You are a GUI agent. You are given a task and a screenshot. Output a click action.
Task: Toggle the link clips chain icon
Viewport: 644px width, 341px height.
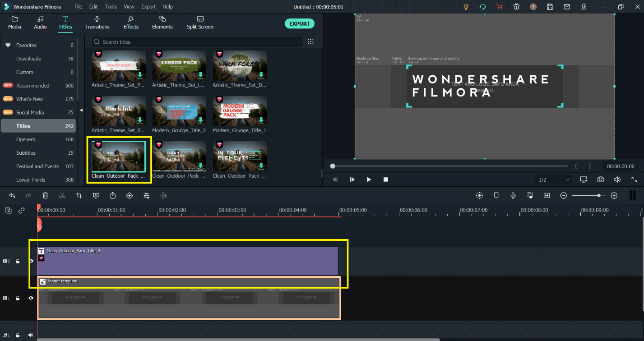[x=21, y=210]
